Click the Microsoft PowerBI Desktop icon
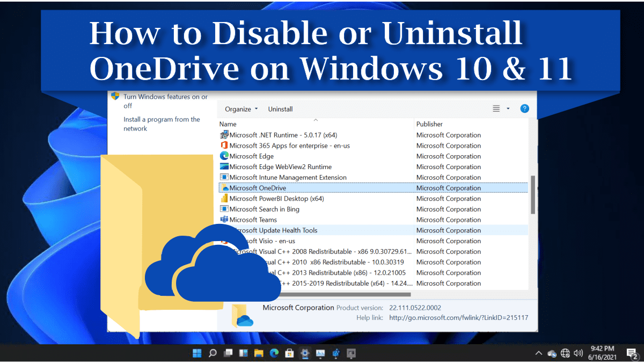 [224, 199]
